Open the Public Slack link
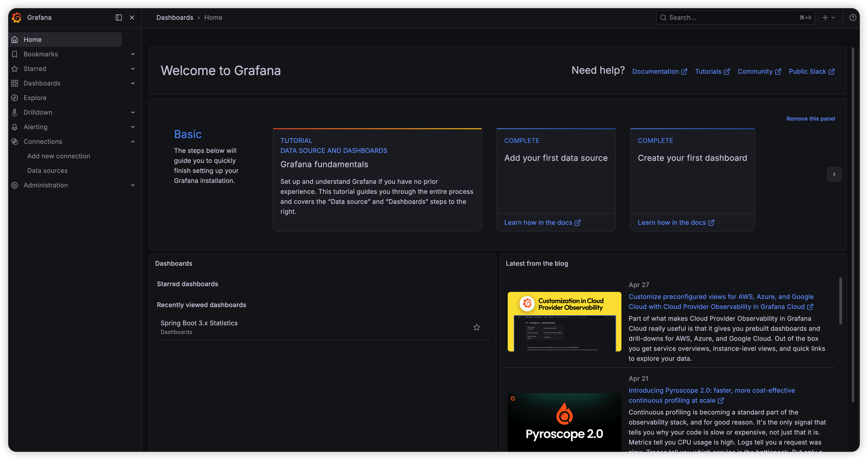 click(x=812, y=71)
